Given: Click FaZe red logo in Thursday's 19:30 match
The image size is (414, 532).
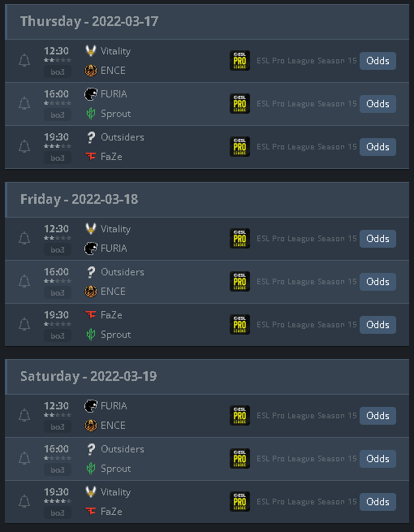Looking at the screenshot, I should pyautogui.click(x=91, y=157).
